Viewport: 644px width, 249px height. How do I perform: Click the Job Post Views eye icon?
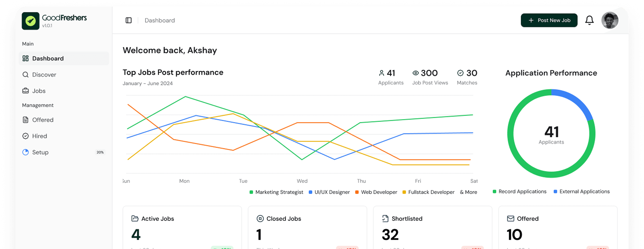tap(416, 73)
